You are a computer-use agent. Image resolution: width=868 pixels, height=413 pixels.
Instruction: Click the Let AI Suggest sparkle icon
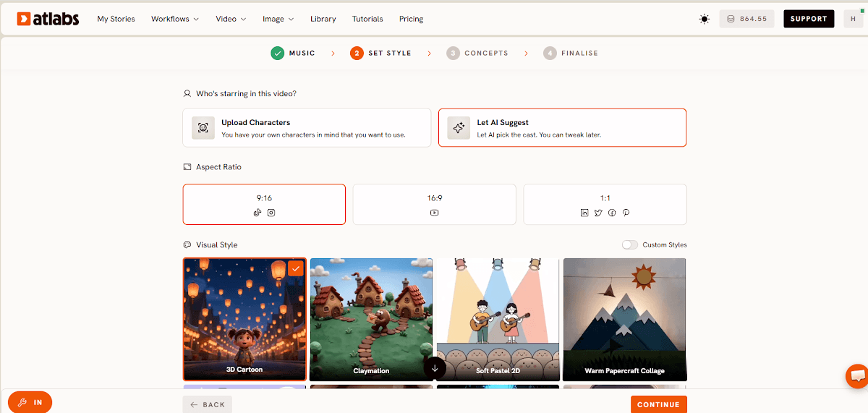tap(459, 128)
